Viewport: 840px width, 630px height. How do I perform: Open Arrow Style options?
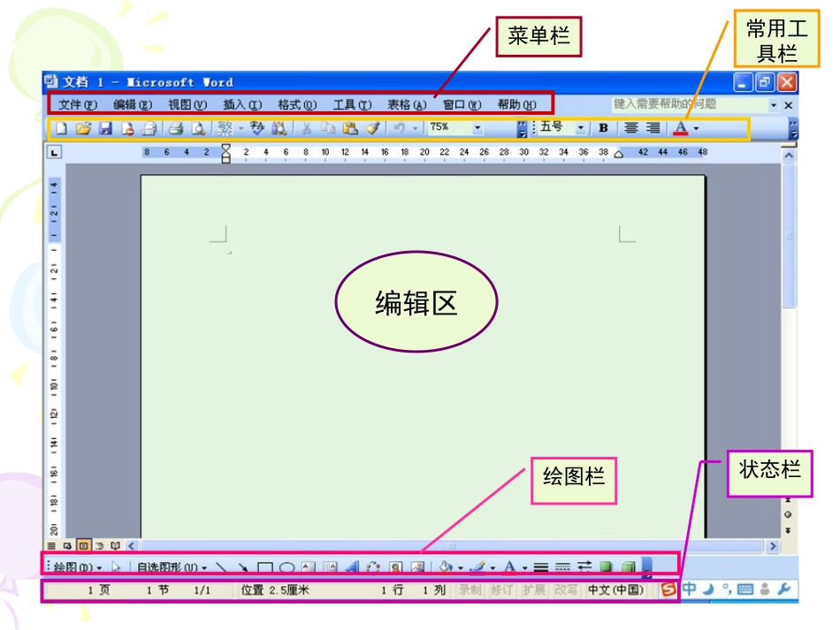pyautogui.click(x=584, y=567)
